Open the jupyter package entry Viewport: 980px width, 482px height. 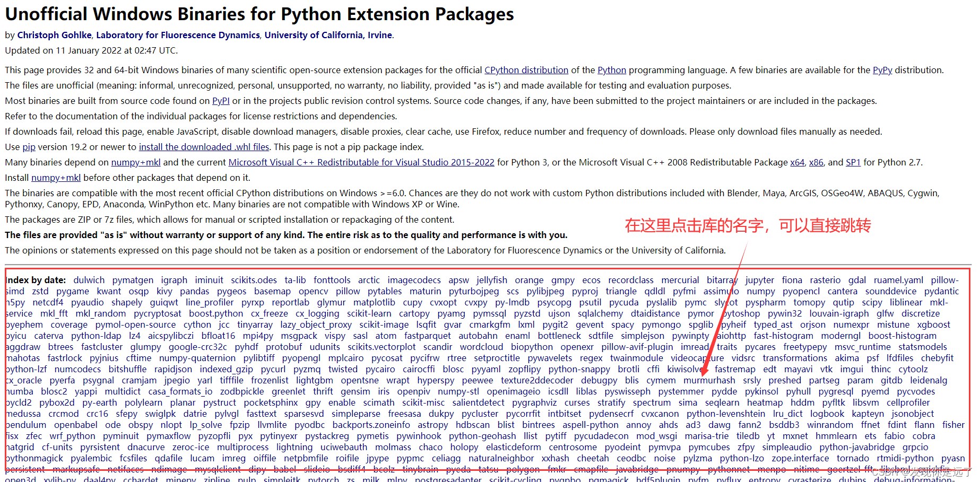tap(759, 280)
